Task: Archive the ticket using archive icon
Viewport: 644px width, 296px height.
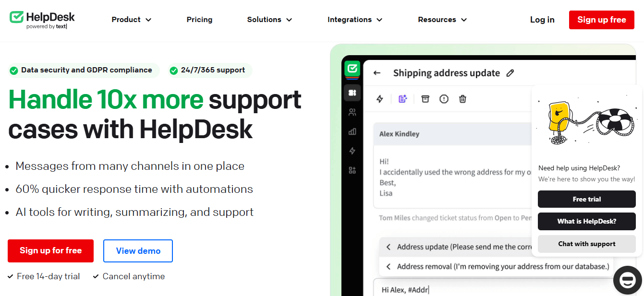Action: [425, 98]
